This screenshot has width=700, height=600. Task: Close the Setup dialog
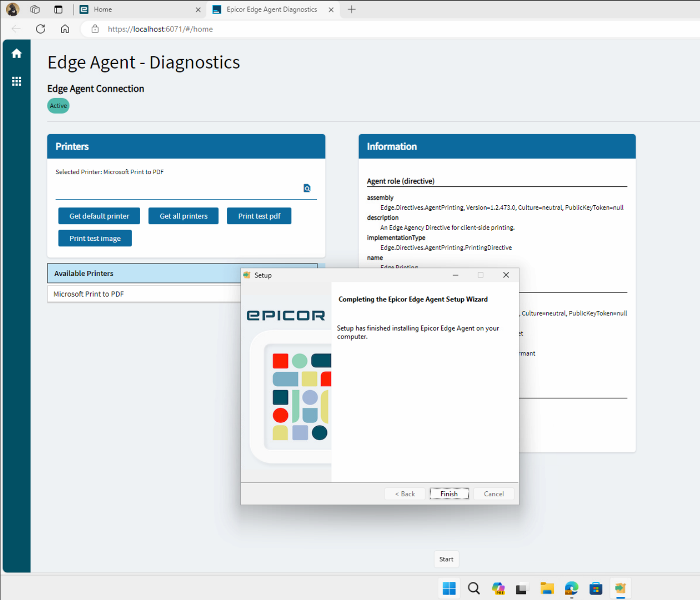(506, 275)
